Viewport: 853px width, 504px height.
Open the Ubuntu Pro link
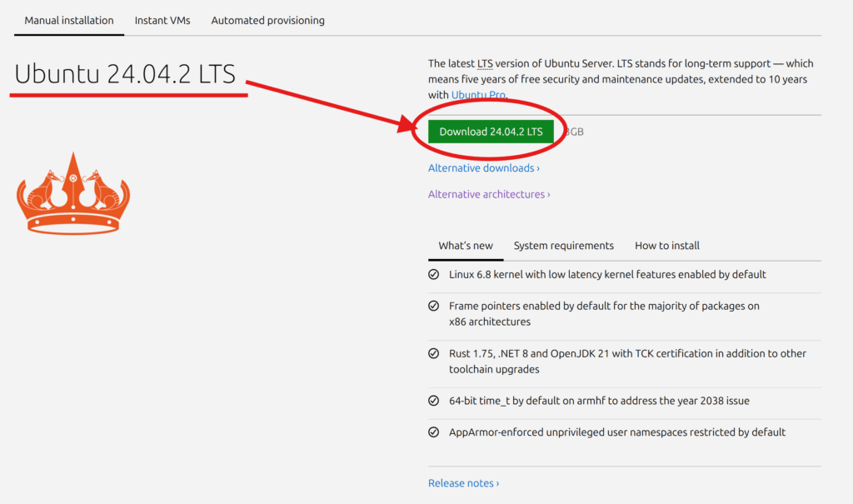[478, 95]
